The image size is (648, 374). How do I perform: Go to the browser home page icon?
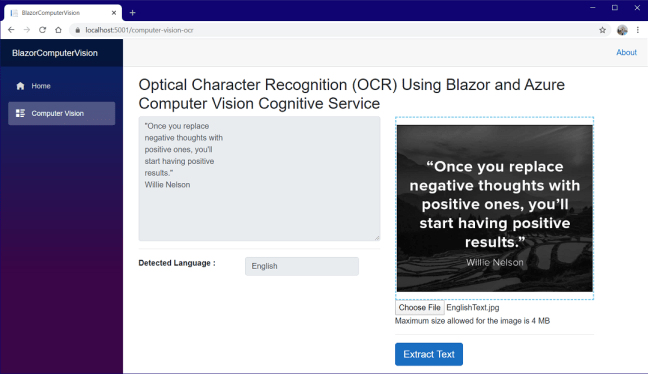pyautogui.click(x=58, y=30)
